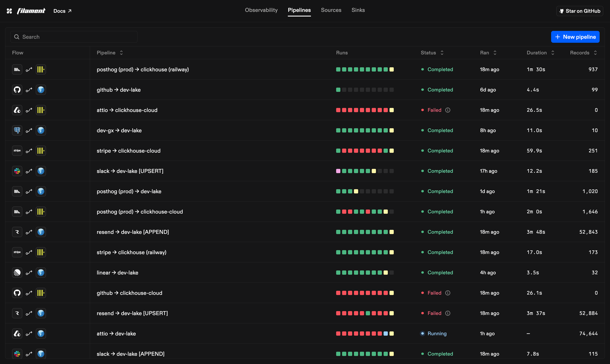Click Attio source icon in attio dev-lake row
The image size is (610, 364).
point(17,334)
